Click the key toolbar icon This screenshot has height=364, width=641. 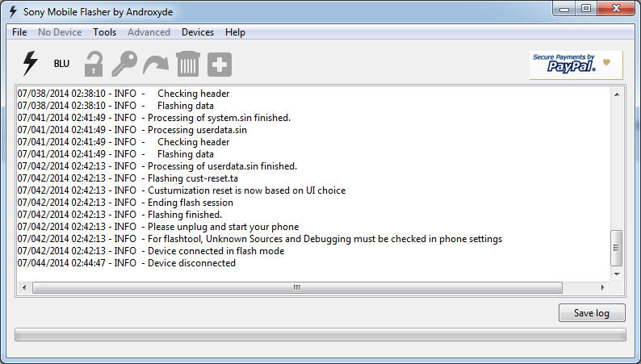click(124, 64)
